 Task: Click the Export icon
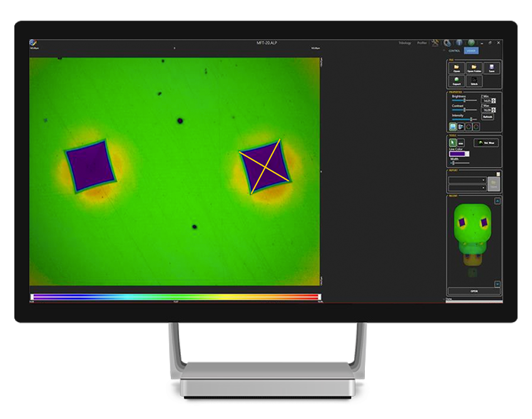tap(457, 81)
